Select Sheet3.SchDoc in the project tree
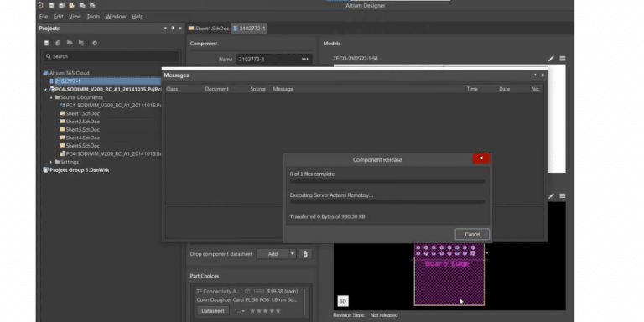644x322 pixels. [82, 129]
